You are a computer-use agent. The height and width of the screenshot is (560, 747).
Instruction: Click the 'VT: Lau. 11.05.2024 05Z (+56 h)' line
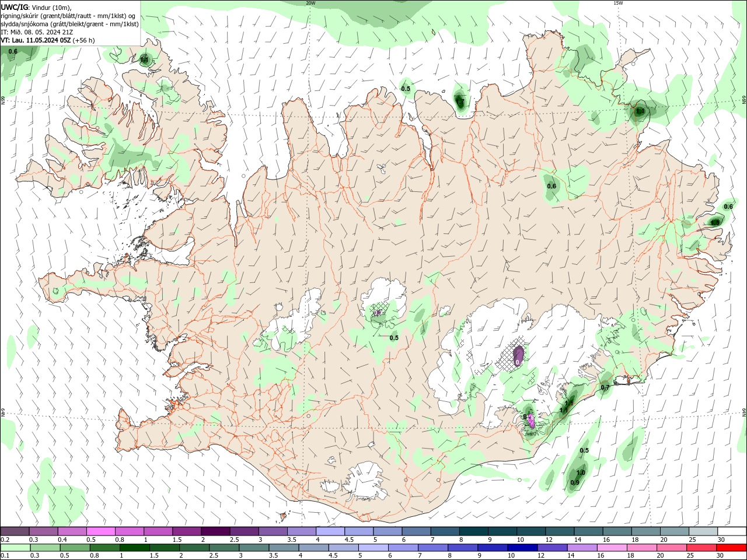(48, 40)
